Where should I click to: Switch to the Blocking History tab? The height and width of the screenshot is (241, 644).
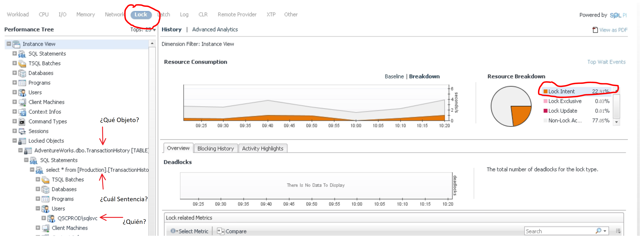pyautogui.click(x=215, y=148)
